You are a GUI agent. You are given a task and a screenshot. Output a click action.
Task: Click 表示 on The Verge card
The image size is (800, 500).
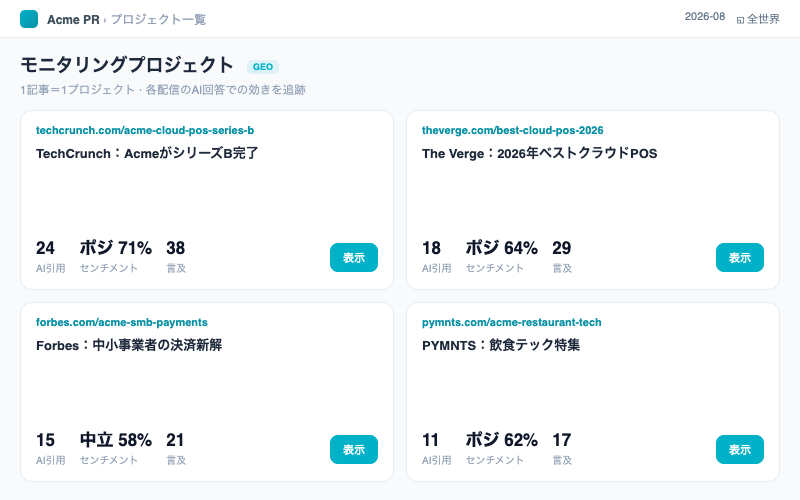(x=740, y=258)
